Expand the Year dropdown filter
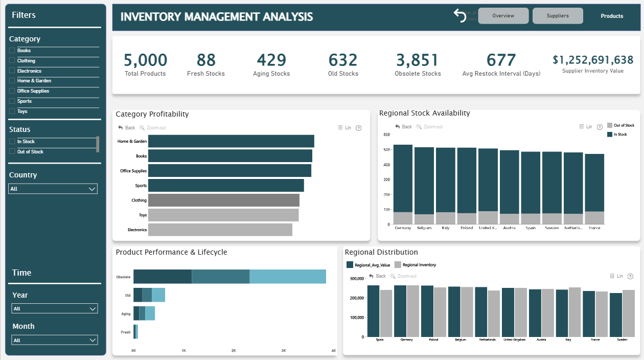Viewport: 644px width, 360px height. 54,309
